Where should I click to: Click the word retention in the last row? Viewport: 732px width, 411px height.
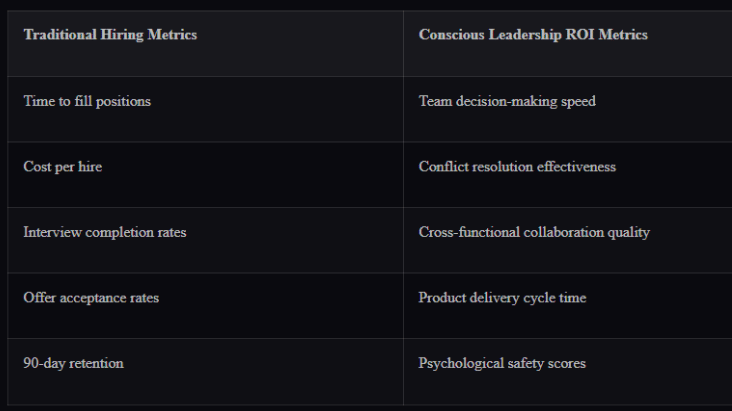[x=95, y=363]
